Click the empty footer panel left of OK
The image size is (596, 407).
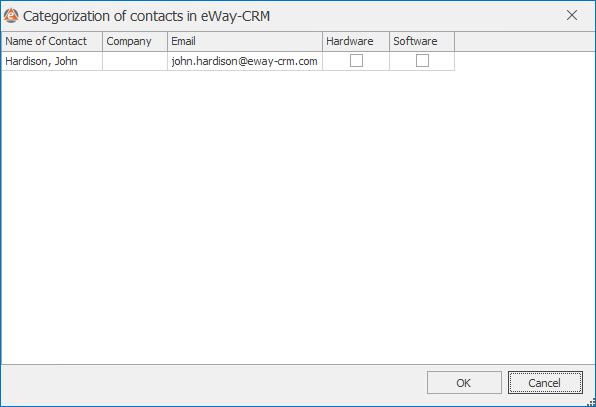click(x=213, y=384)
